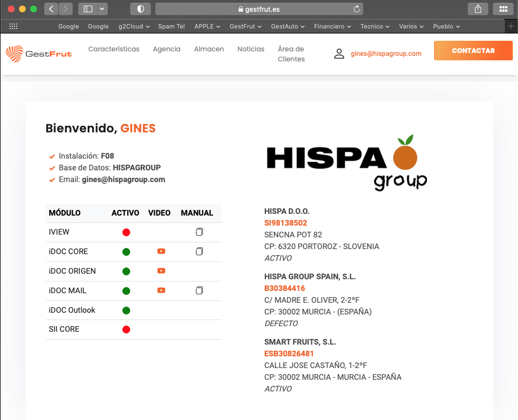Click the page reload icon
Screen dimensions: 518x420
(357, 9)
